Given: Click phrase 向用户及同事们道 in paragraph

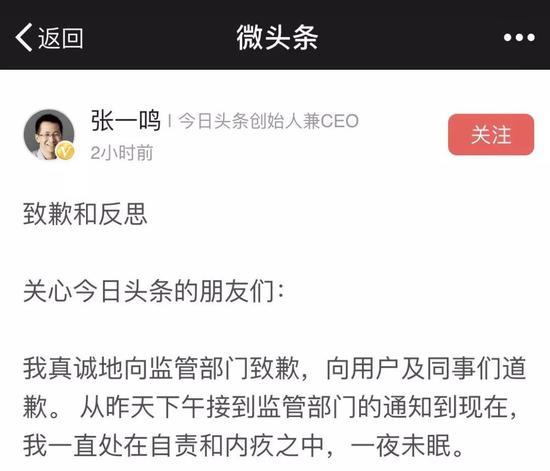Looking at the screenshot, I should click(x=426, y=368).
